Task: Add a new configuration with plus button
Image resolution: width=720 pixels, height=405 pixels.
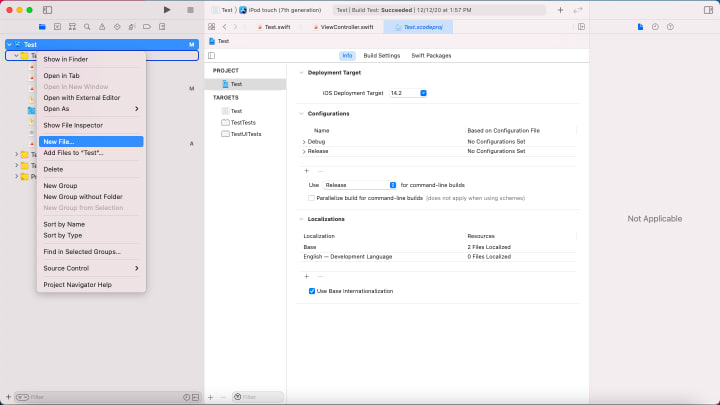Action: [x=306, y=171]
